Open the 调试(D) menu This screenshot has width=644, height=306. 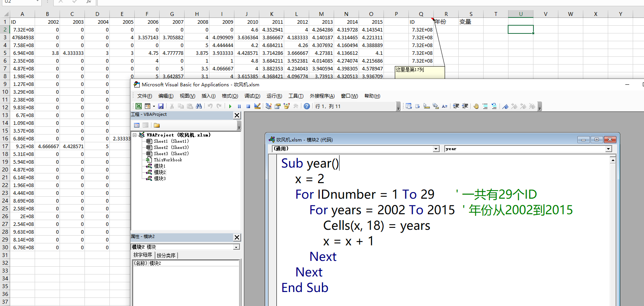[252, 96]
